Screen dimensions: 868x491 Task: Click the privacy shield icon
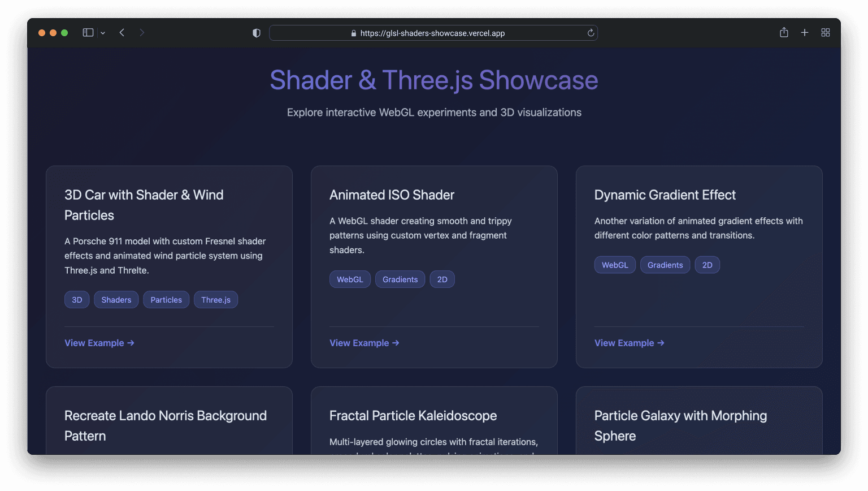(256, 32)
